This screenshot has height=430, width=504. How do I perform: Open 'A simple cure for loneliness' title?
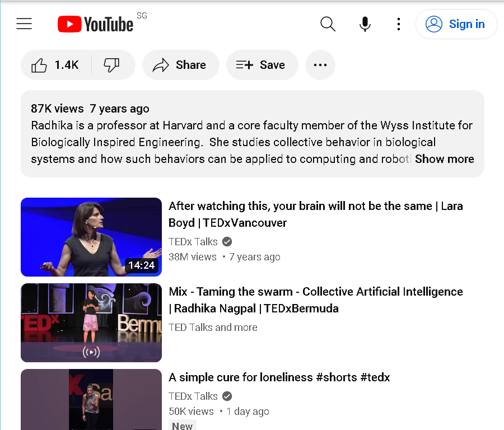(279, 377)
